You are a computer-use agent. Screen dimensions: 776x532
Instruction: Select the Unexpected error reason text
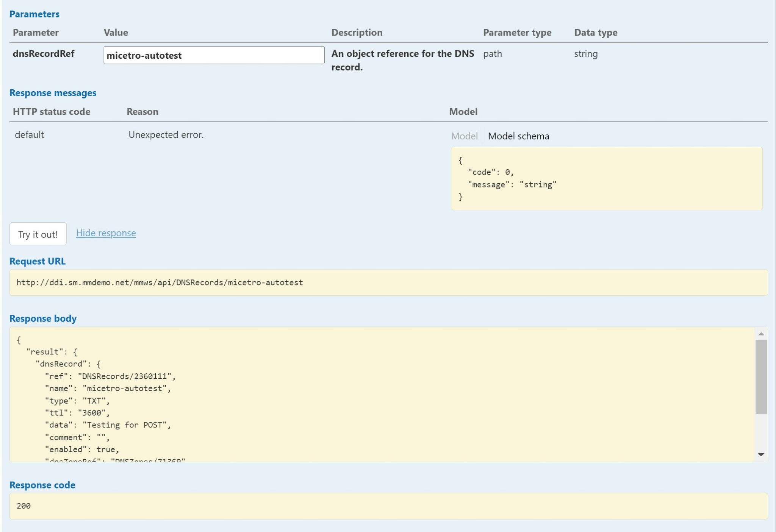(166, 134)
